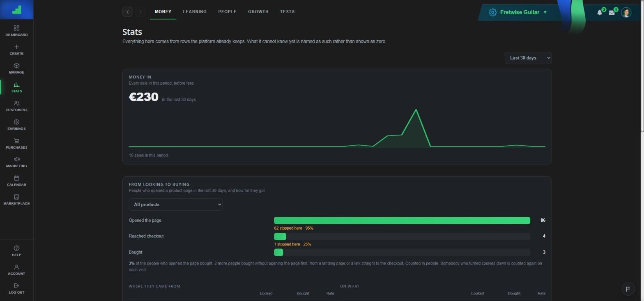Click the "Bought" funnel row label
Screen dimensions: 644x301
[x=136, y=252]
